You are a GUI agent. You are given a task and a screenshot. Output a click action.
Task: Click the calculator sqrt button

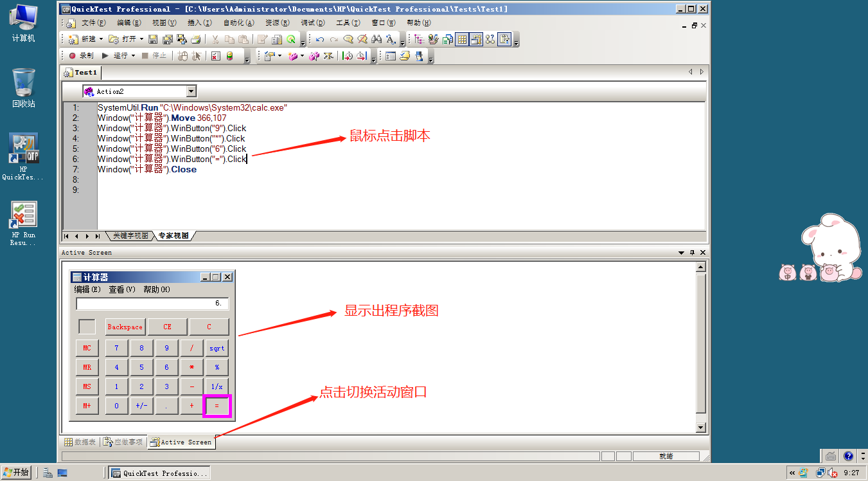coord(217,348)
